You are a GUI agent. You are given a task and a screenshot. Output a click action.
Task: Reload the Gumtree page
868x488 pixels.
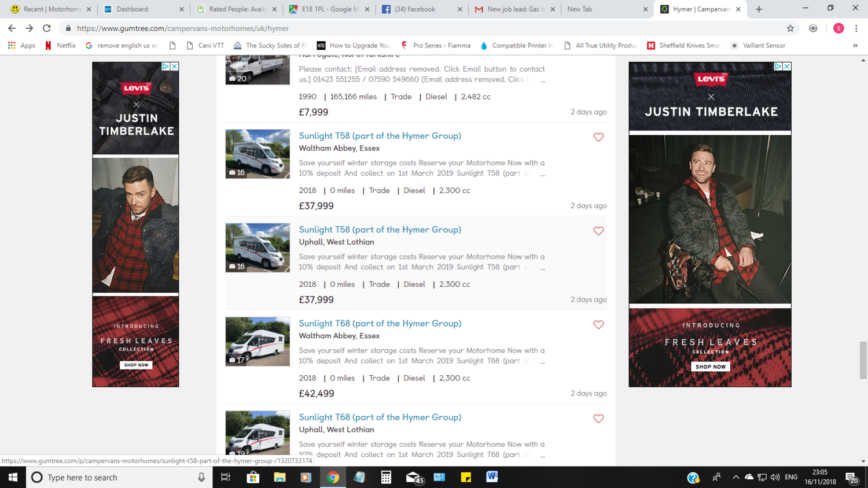coord(47,28)
